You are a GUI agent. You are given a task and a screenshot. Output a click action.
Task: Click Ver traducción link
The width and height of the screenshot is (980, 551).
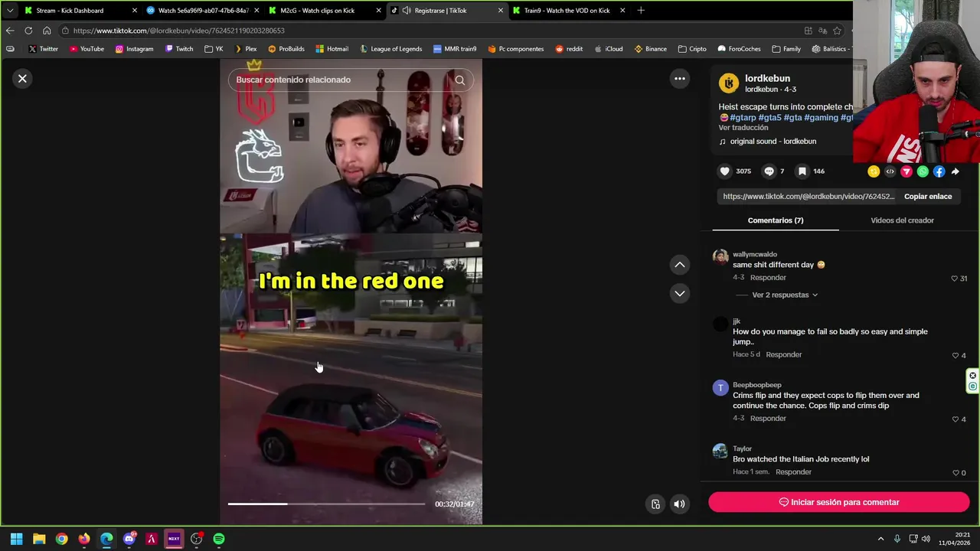[x=743, y=128]
